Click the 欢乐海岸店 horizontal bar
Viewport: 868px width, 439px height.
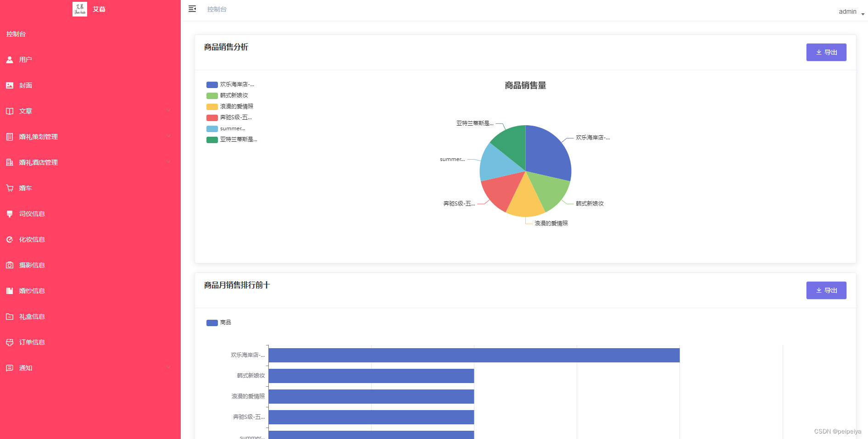(x=474, y=355)
